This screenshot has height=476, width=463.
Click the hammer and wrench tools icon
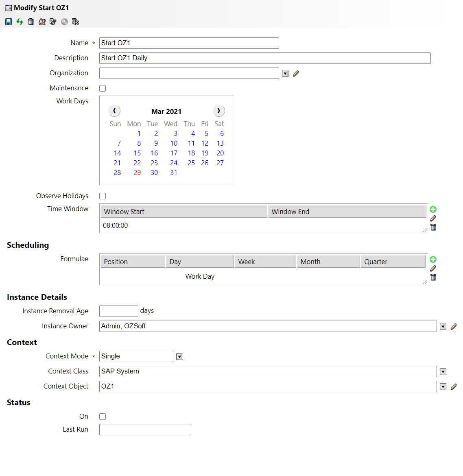pos(75,22)
